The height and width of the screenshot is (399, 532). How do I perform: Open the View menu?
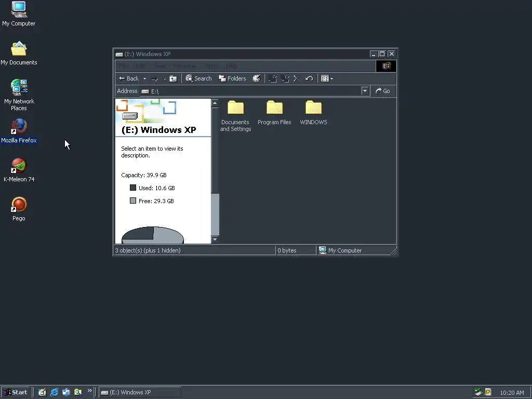coord(159,66)
